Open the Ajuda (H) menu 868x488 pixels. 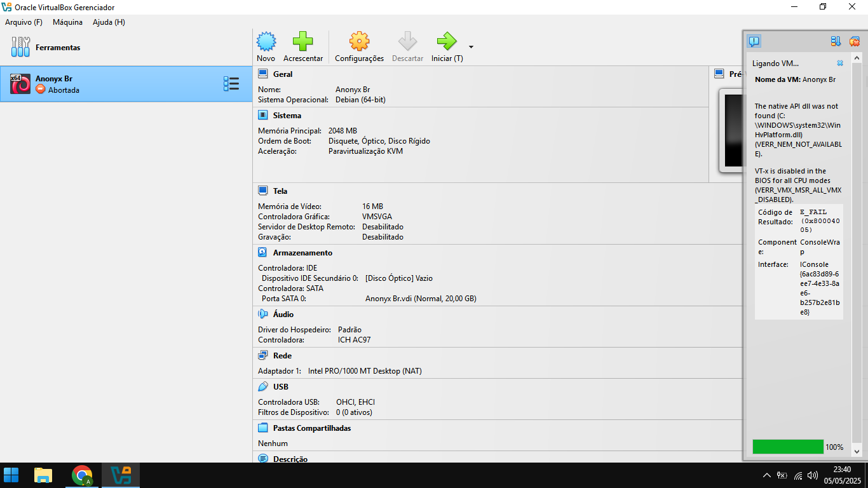pos(109,22)
